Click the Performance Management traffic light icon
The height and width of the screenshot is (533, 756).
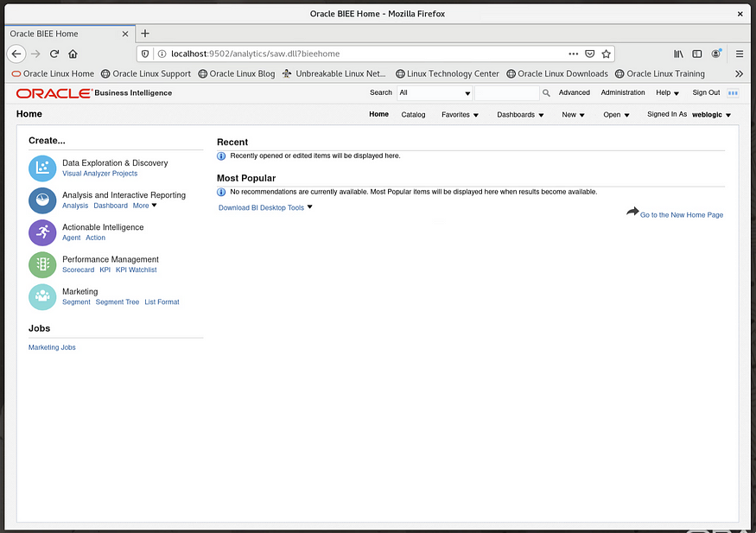(x=42, y=264)
